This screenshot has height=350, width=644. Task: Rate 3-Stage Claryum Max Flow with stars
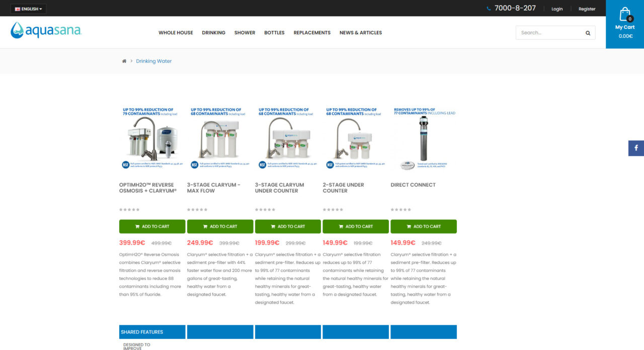click(x=197, y=209)
